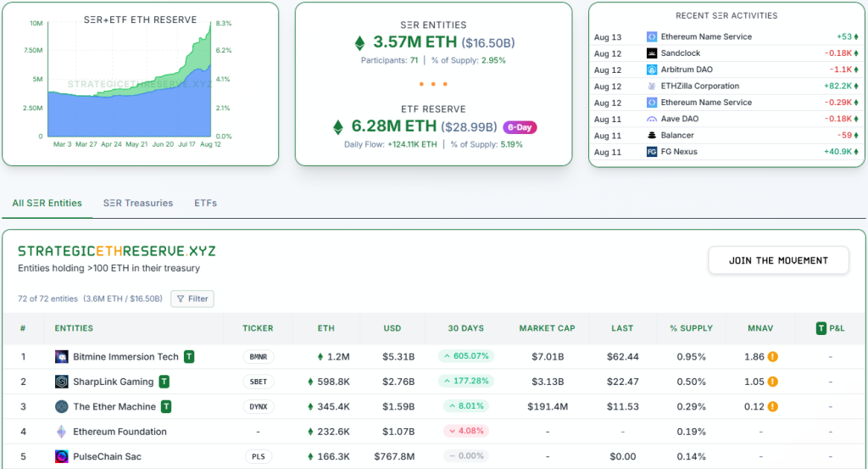The image size is (868, 469).
Task: Click the purple 6-Day badge
Action: [520, 127]
